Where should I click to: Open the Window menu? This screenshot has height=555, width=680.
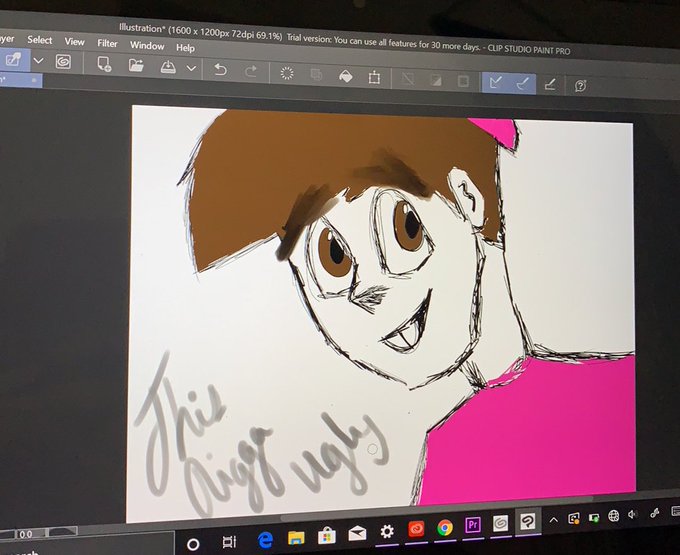click(x=147, y=46)
